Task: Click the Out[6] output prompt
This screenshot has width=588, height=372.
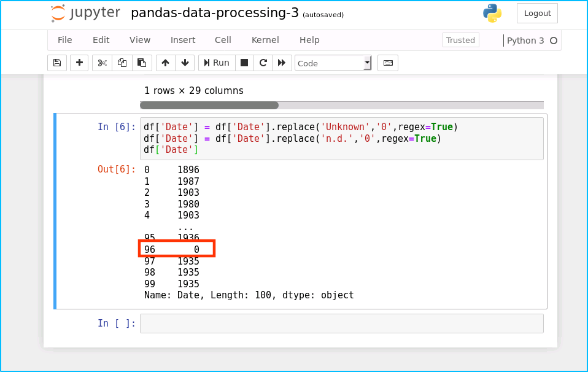Action: [x=116, y=169]
